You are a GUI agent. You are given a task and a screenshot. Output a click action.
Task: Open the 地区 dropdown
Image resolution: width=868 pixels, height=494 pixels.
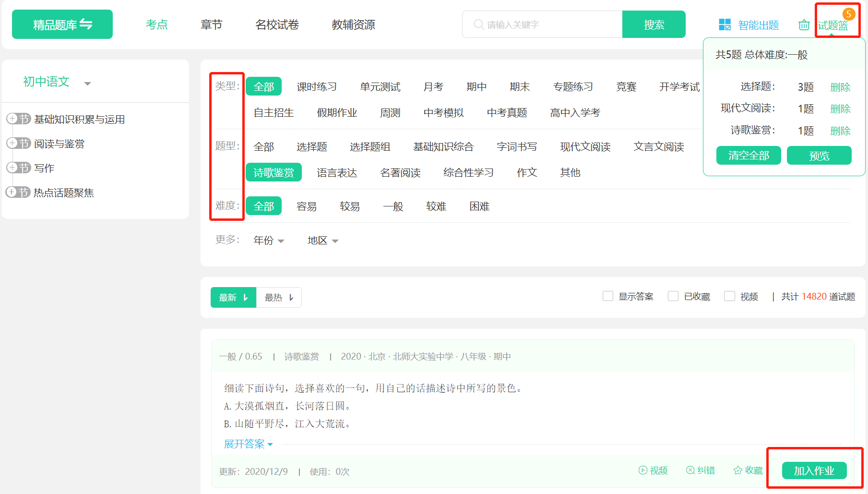tap(323, 241)
